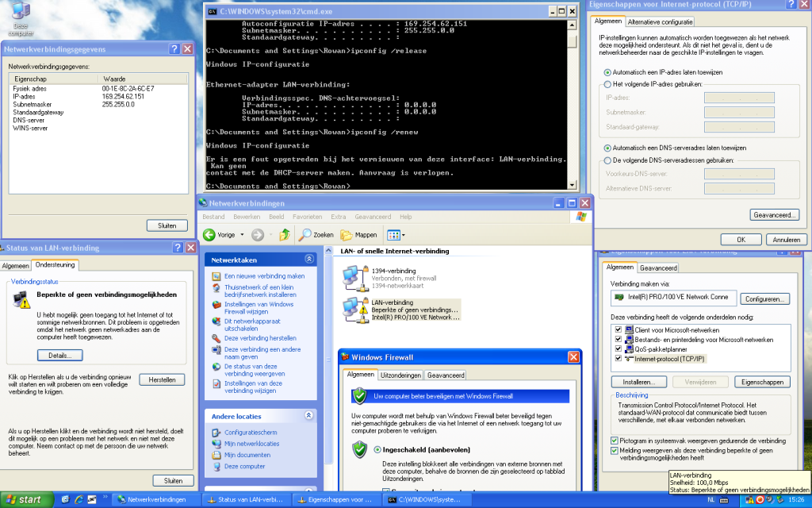Click the Vorige back arrow icon
The image size is (812, 508).
209,235
